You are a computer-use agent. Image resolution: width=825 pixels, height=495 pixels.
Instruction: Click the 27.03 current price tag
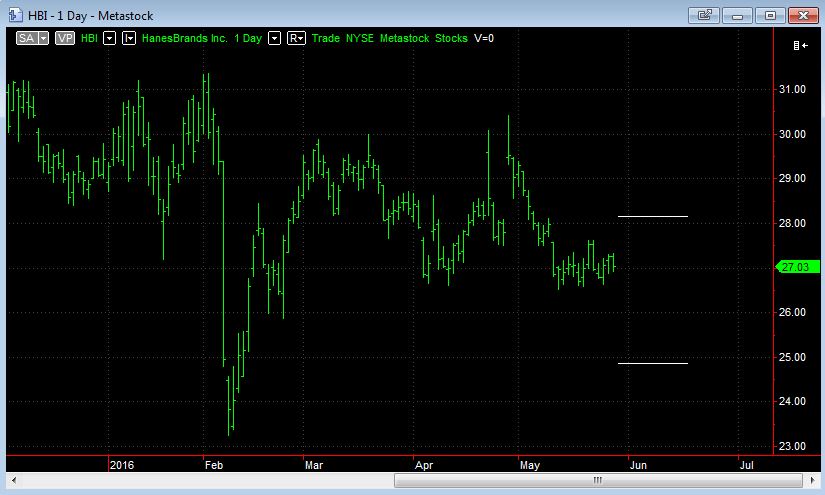pos(798,267)
